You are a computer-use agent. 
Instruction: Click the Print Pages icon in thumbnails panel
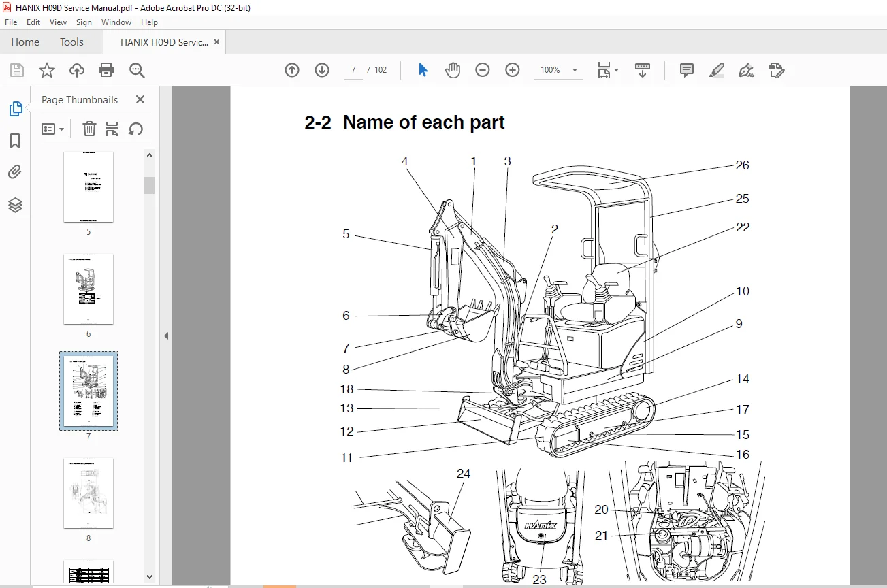pyautogui.click(x=112, y=129)
